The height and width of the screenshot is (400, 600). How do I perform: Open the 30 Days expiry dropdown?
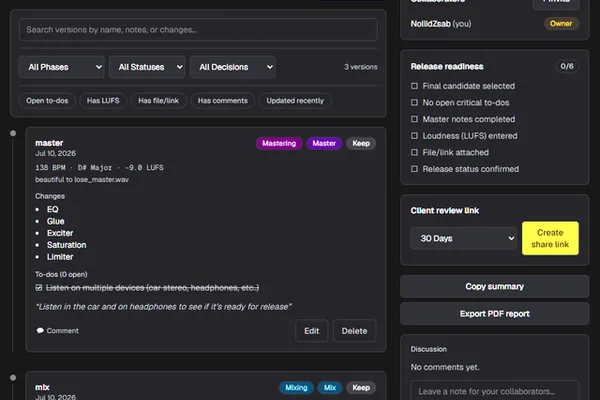tap(464, 238)
